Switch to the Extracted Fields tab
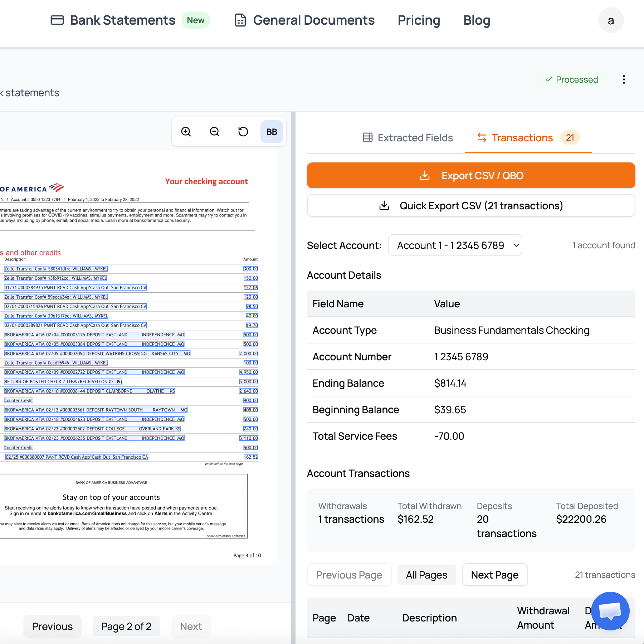The image size is (644, 644). click(x=408, y=138)
